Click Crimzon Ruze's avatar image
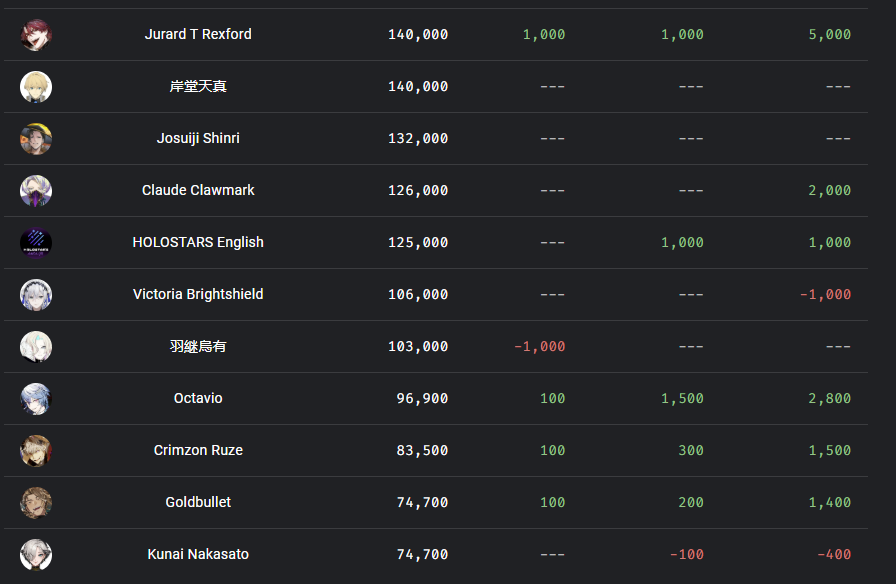This screenshot has width=896, height=584. point(36,451)
